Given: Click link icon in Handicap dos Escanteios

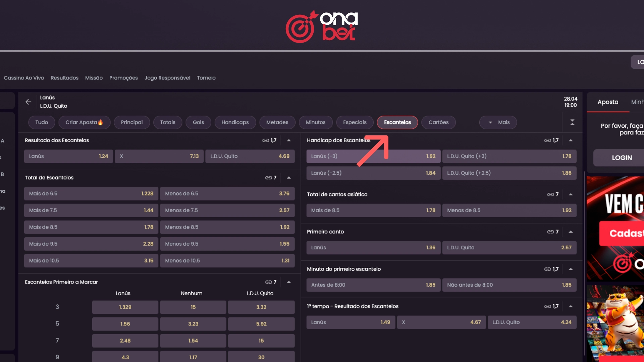Looking at the screenshot, I should pos(547,140).
